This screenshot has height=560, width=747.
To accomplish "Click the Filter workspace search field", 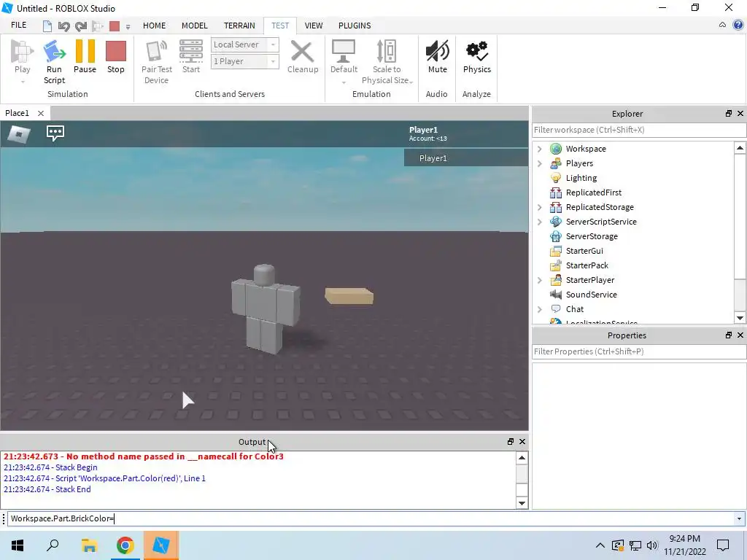I will point(639,130).
